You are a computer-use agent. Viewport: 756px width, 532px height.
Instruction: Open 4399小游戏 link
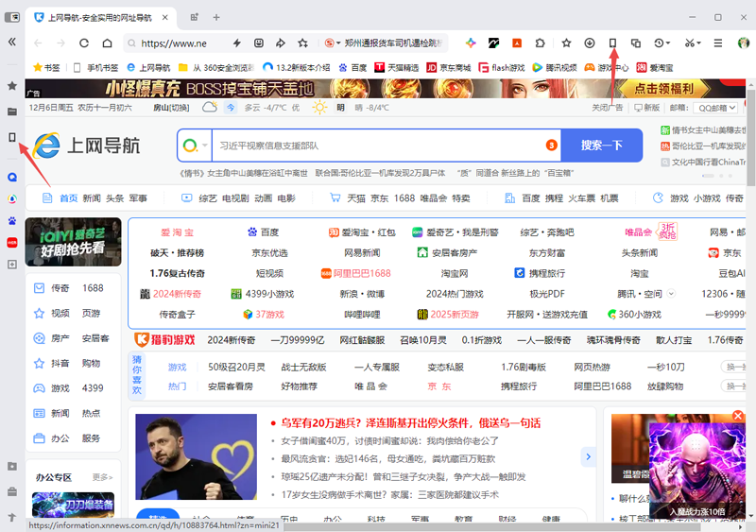(x=263, y=294)
